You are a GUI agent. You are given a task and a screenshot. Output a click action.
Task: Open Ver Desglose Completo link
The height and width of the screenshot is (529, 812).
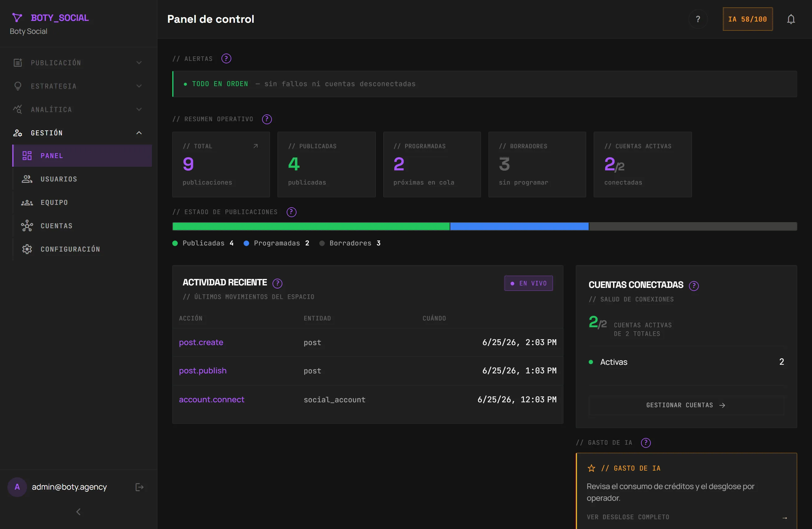(x=687, y=517)
